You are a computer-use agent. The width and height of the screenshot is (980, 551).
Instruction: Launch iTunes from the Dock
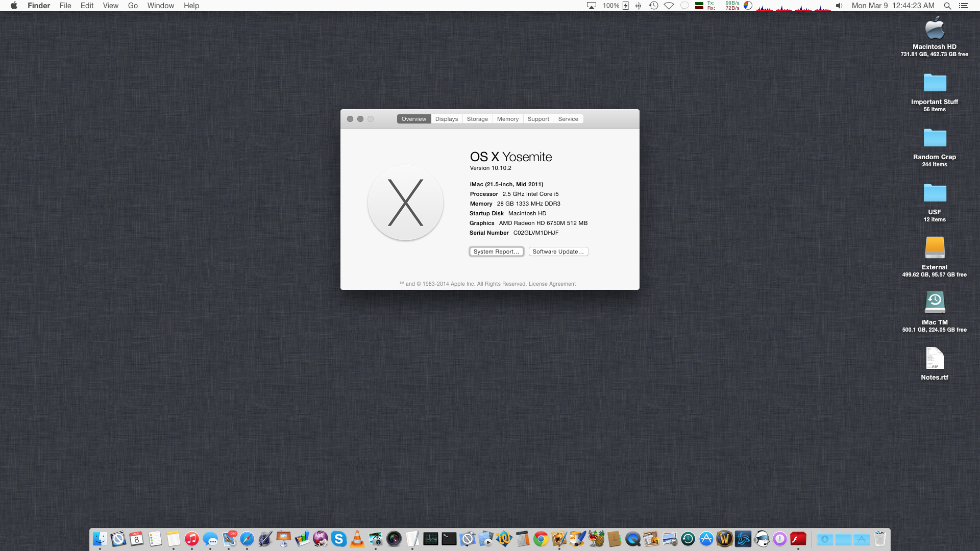point(192,539)
